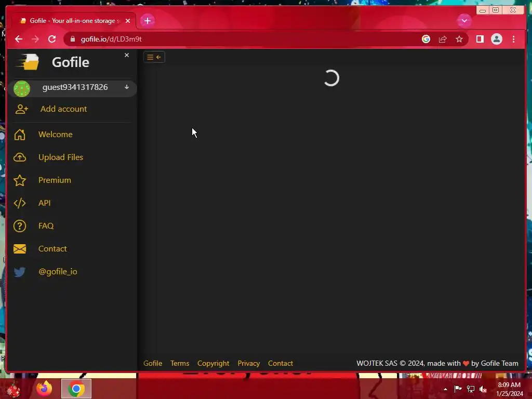Click the Contact envelope icon

click(20, 249)
